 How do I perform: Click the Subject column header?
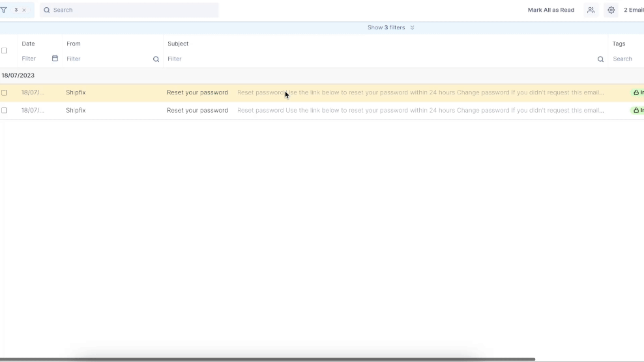178,44
